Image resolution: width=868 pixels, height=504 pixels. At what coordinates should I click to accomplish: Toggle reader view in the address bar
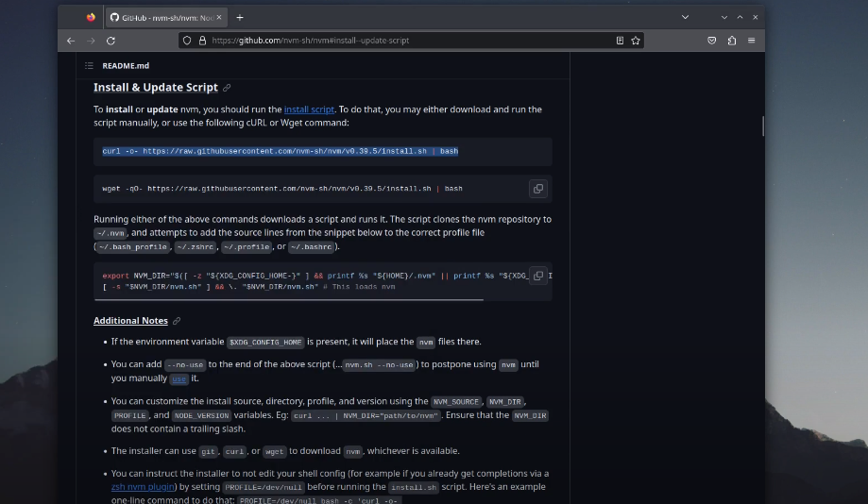point(620,41)
